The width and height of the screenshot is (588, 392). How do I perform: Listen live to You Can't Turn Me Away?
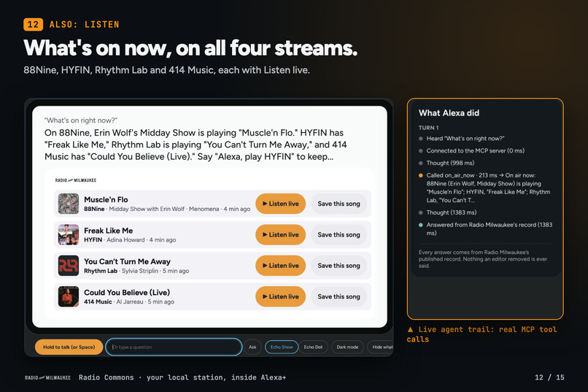tap(280, 266)
